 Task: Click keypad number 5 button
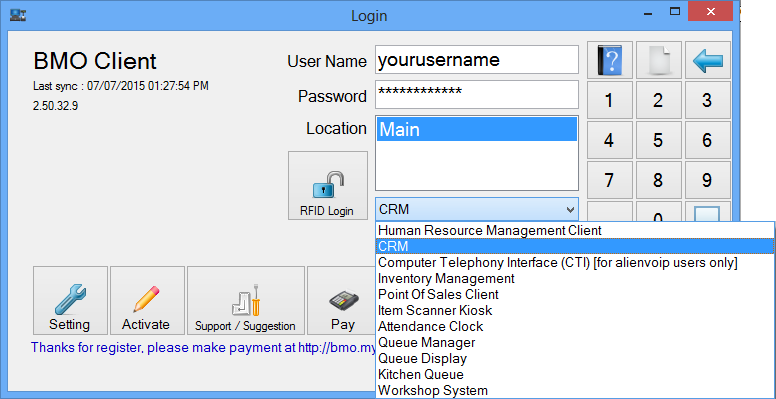click(x=658, y=140)
